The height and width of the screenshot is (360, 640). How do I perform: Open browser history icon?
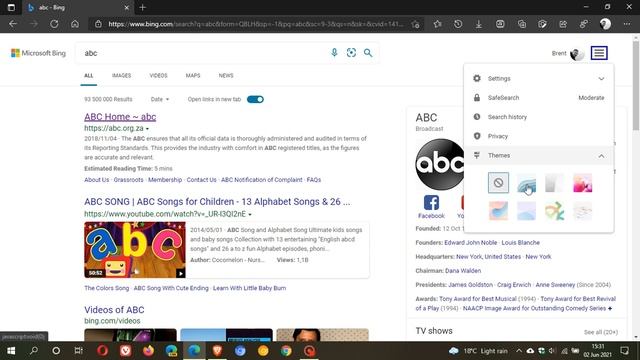coord(458,24)
